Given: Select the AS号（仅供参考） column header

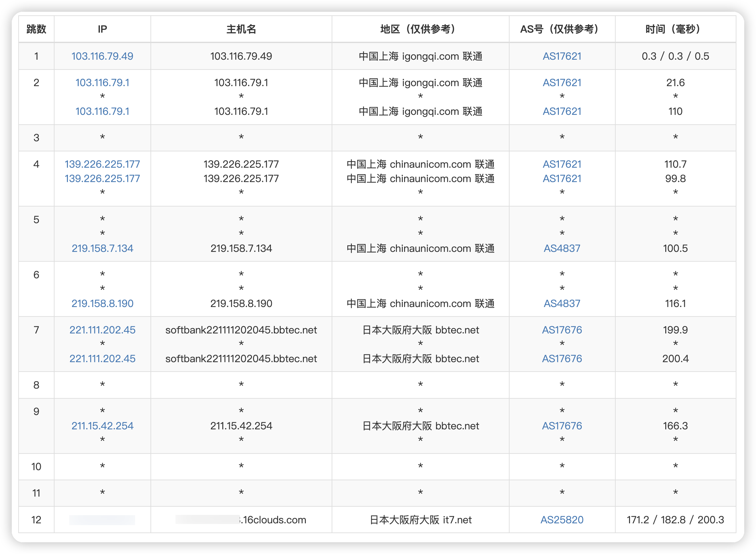Looking at the screenshot, I should pos(562,29).
